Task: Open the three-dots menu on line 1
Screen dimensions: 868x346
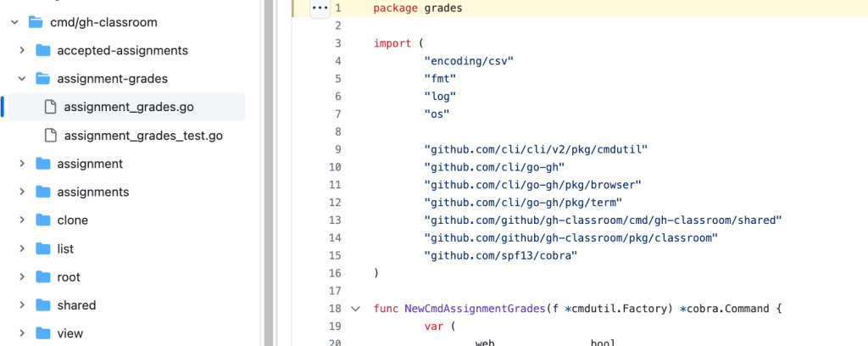Action: [319, 8]
